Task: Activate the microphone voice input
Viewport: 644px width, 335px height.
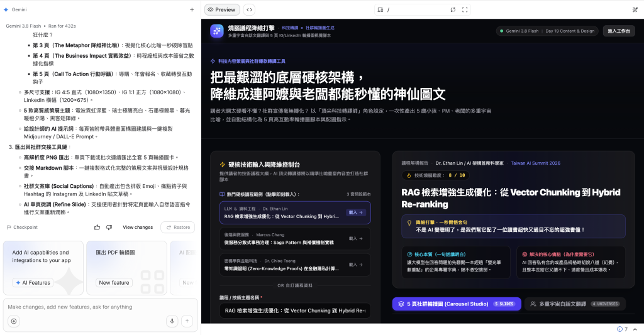Action: point(172,321)
